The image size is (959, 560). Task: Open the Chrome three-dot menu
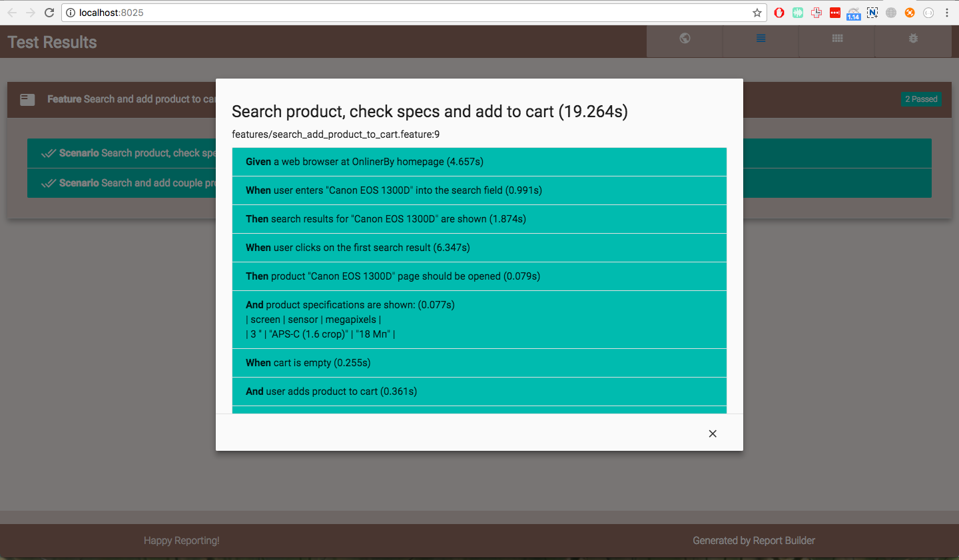[x=947, y=13]
